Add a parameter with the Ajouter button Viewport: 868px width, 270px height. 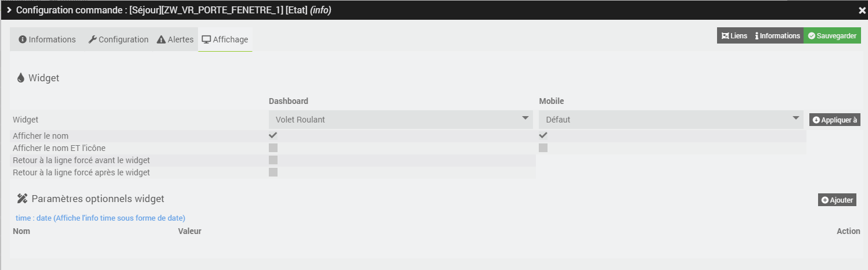tap(837, 200)
